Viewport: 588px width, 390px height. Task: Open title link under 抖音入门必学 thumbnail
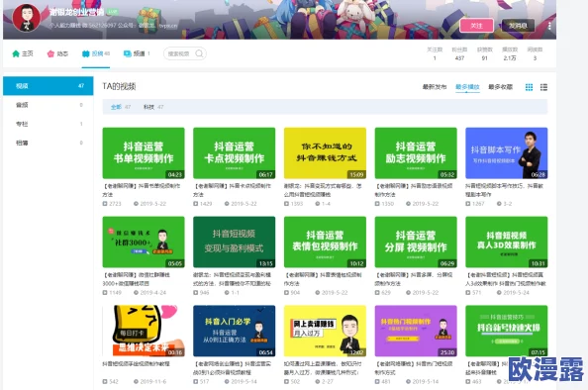[x=233, y=368]
